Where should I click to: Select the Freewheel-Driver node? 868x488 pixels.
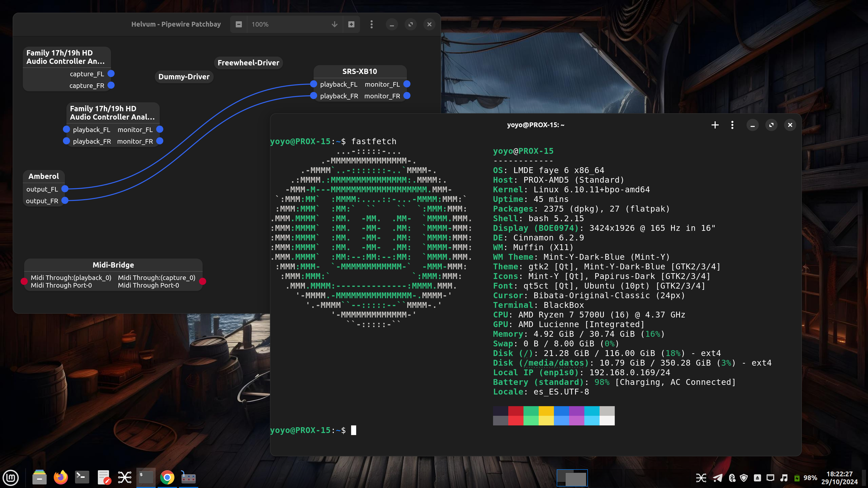248,63
